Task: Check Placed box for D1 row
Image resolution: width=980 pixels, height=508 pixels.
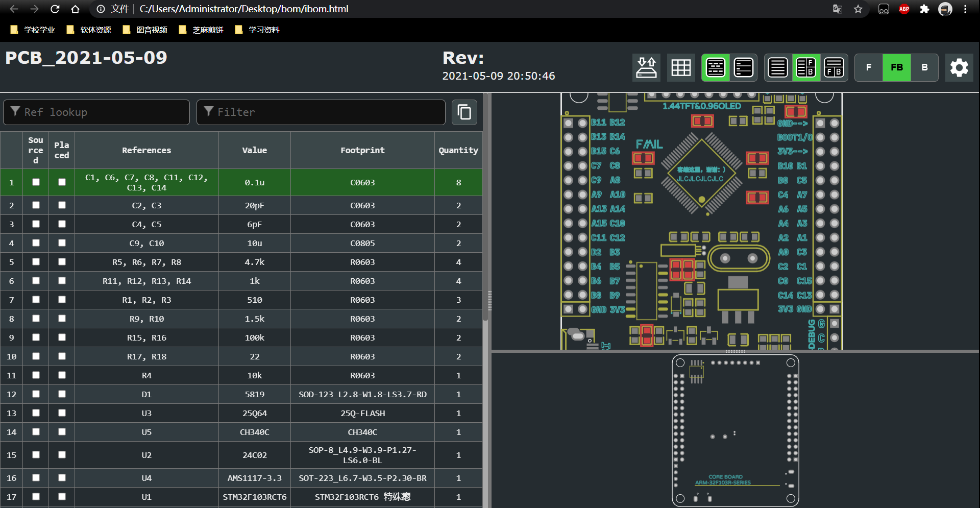Action: [x=62, y=394]
